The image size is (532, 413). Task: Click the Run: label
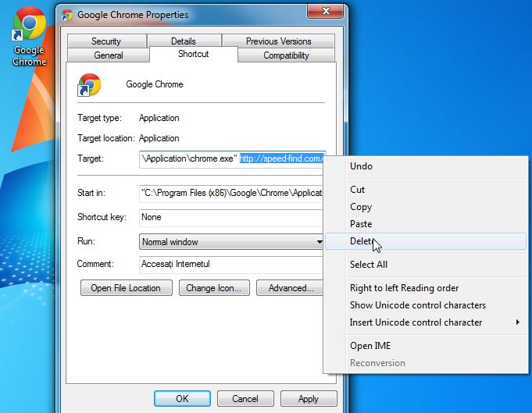[x=86, y=241]
